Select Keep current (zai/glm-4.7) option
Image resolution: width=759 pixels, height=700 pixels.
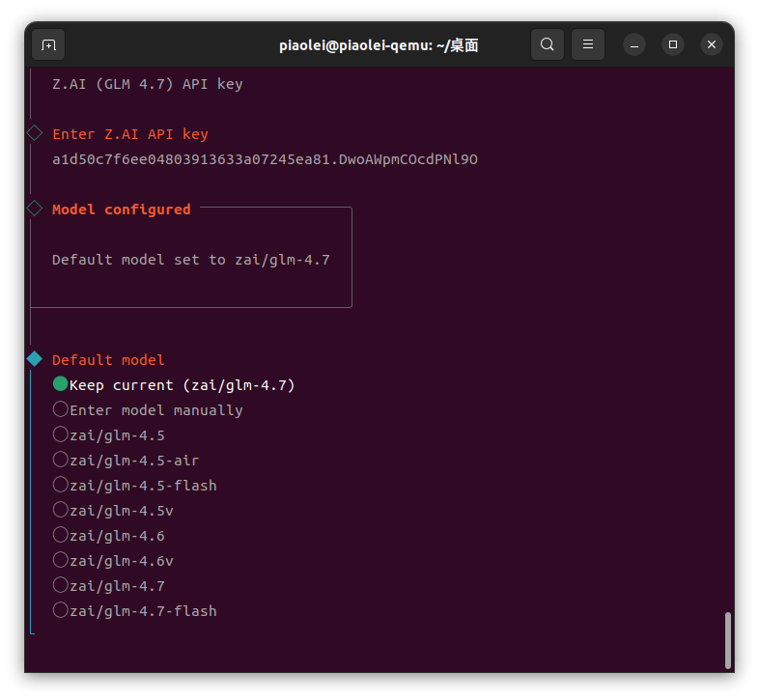(x=173, y=385)
